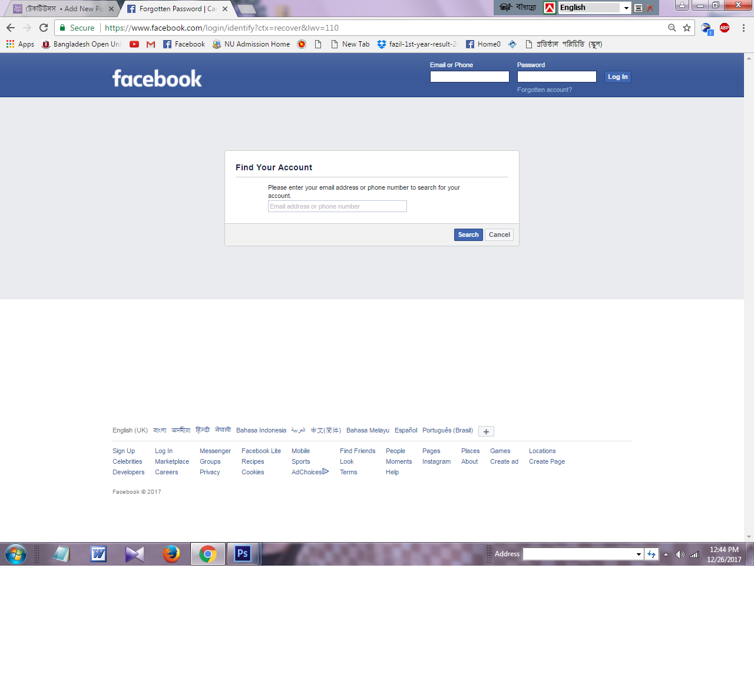Show more languages with plus button
Image resolution: width=754 pixels, height=700 pixels.
coord(486,431)
